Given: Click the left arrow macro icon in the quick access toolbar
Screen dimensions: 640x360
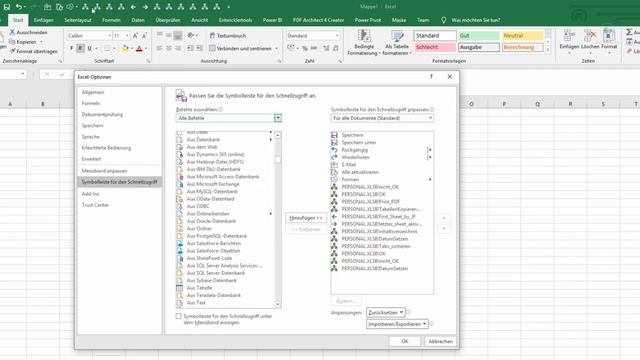Looking at the screenshot, I should [133, 7].
